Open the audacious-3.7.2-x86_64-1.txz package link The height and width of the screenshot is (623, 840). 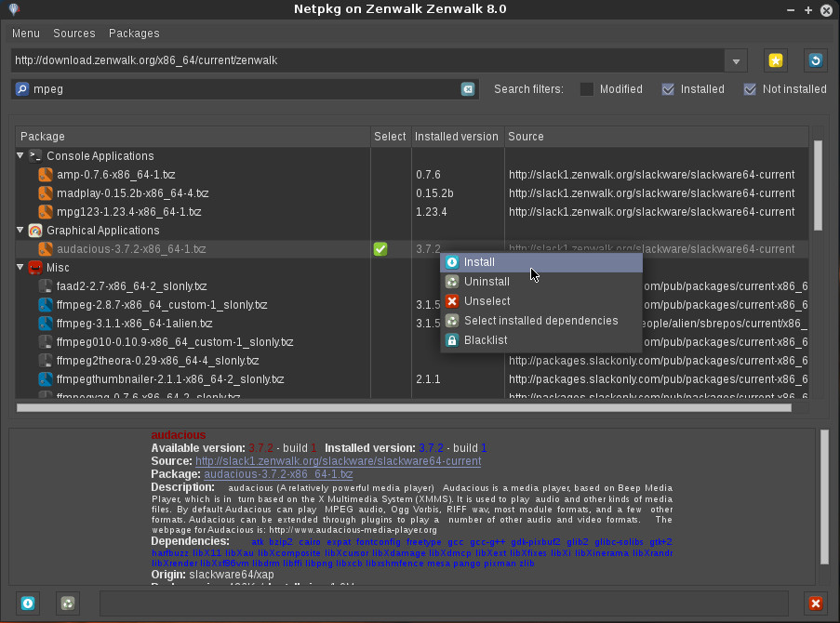(278, 474)
